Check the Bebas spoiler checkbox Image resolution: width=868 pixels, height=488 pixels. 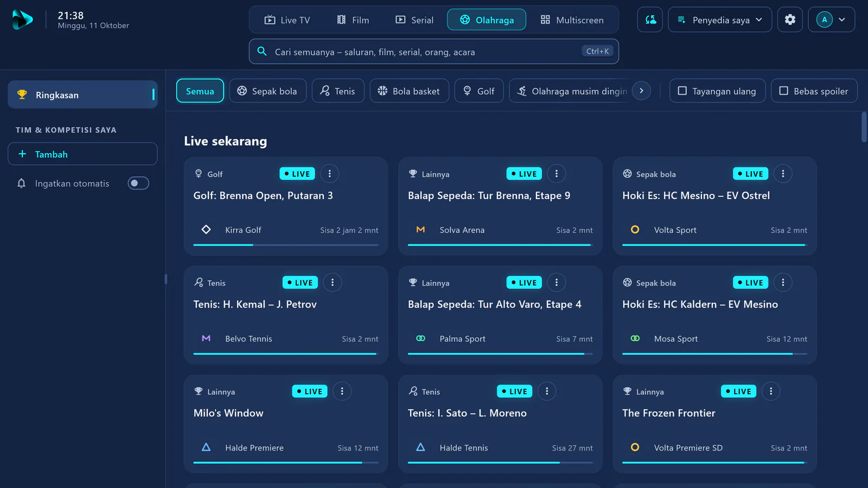pyautogui.click(x=784, y=91)
